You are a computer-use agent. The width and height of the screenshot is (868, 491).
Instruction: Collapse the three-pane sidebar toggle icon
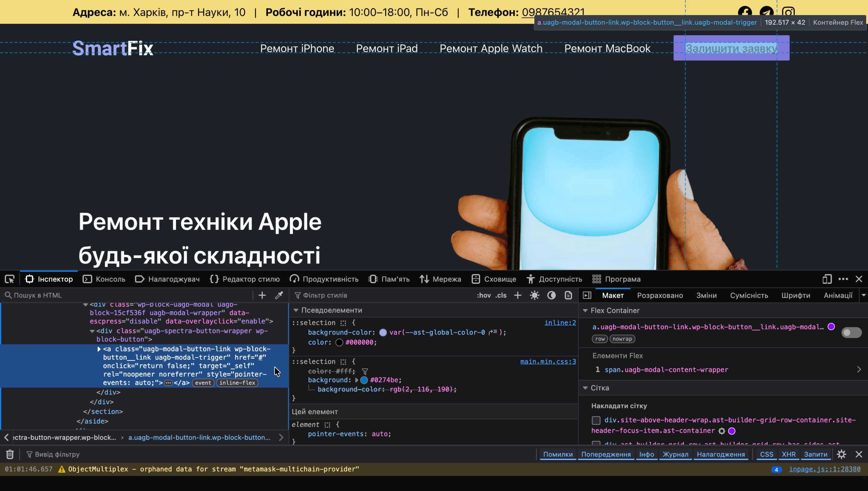point(587,295)
